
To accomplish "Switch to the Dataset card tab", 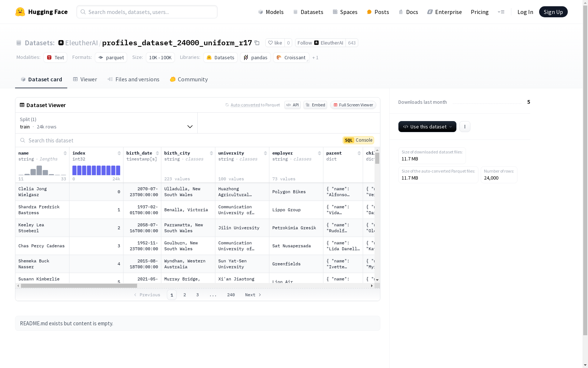I will pos(41,79).
